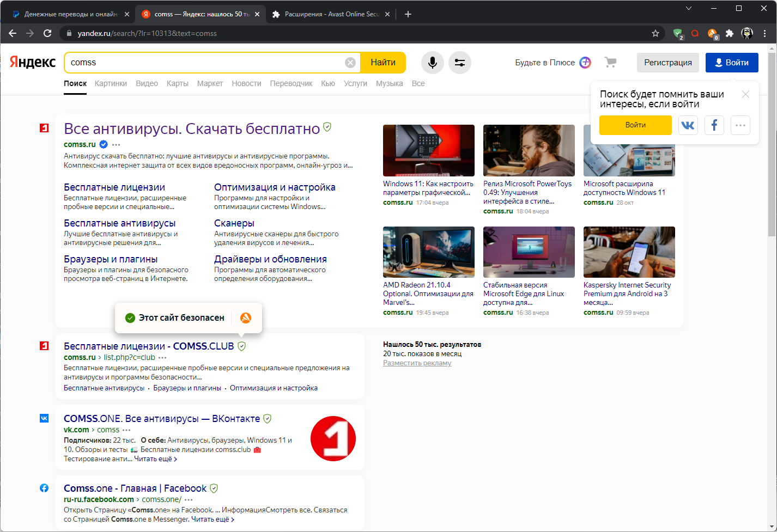
Task: Switch to the Новости search tab
Action: (x=246, y=83)
